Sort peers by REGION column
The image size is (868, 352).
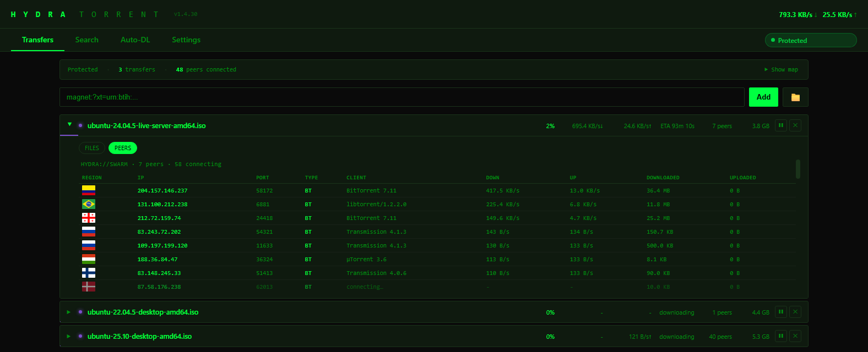point(92,178)
